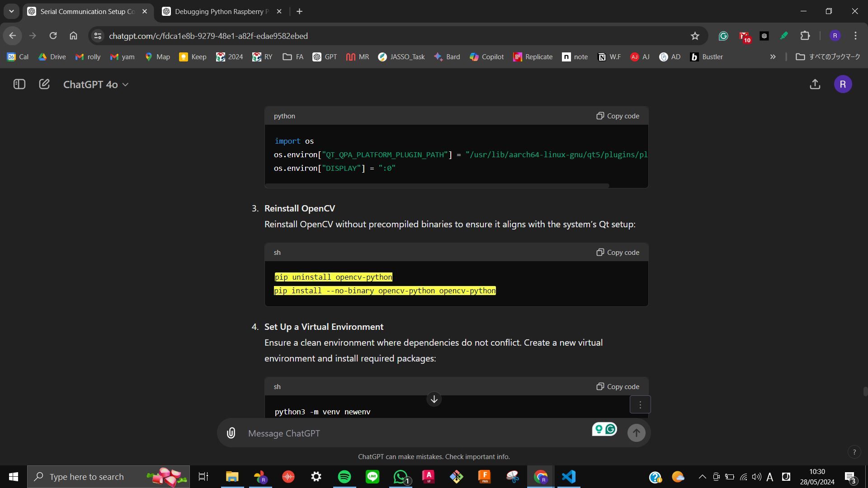Viewport: 868px width, 488px height.
Task: Open the Keep bookmark
Action: coord(193,57)
